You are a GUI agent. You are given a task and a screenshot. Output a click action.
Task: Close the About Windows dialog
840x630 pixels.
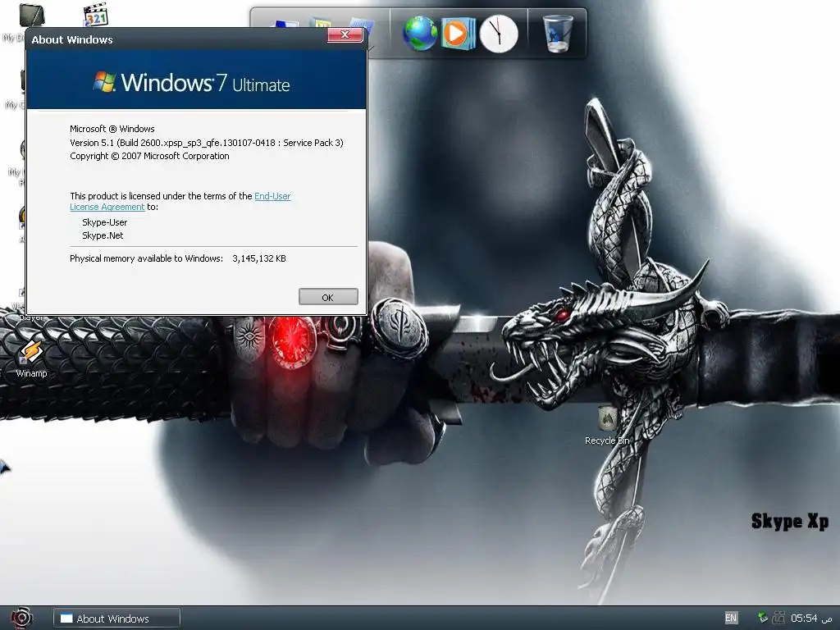(345, 34)
